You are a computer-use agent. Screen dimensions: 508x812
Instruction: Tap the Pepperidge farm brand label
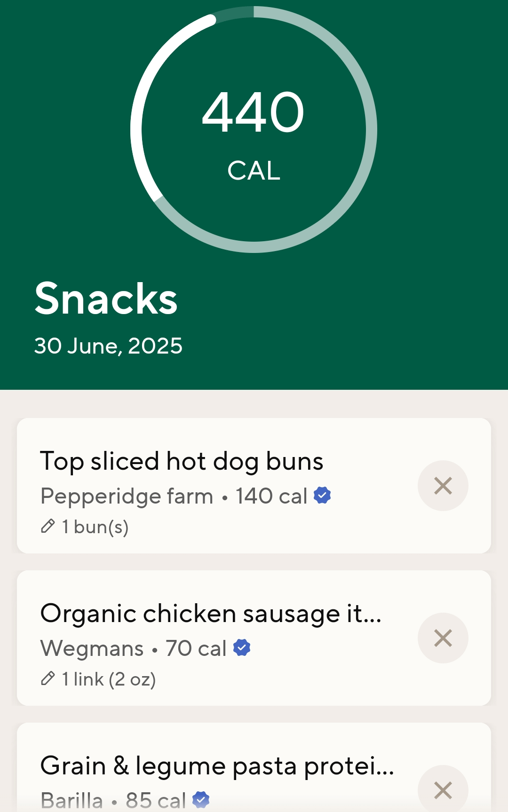click(127, 496)
